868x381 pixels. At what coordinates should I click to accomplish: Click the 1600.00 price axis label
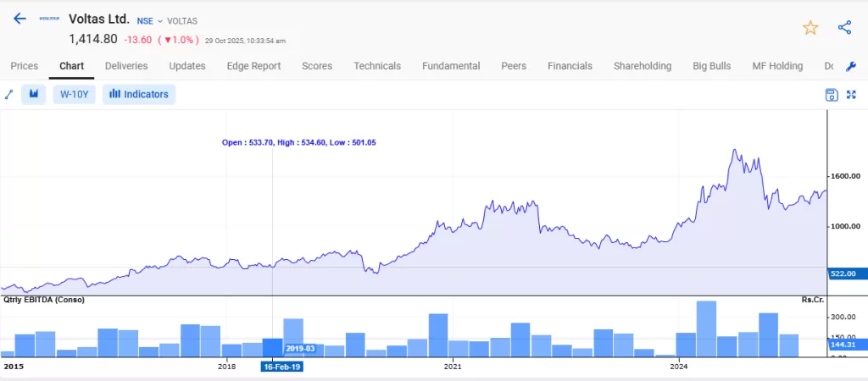tap(845, 176)
